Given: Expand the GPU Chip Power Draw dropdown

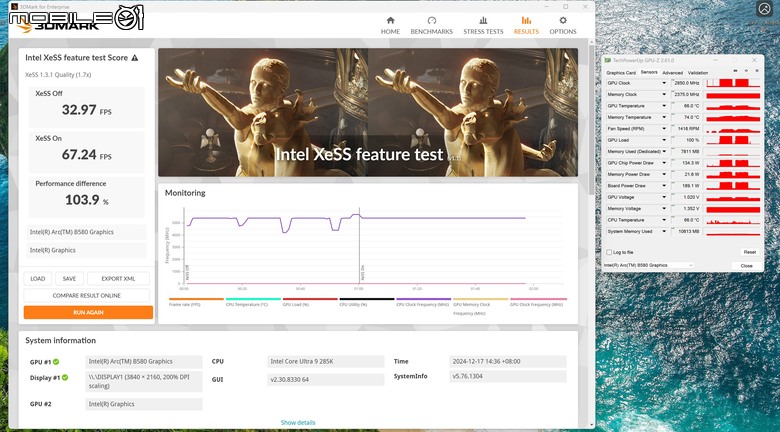Looking at the screenshot, I should [664, 163].
